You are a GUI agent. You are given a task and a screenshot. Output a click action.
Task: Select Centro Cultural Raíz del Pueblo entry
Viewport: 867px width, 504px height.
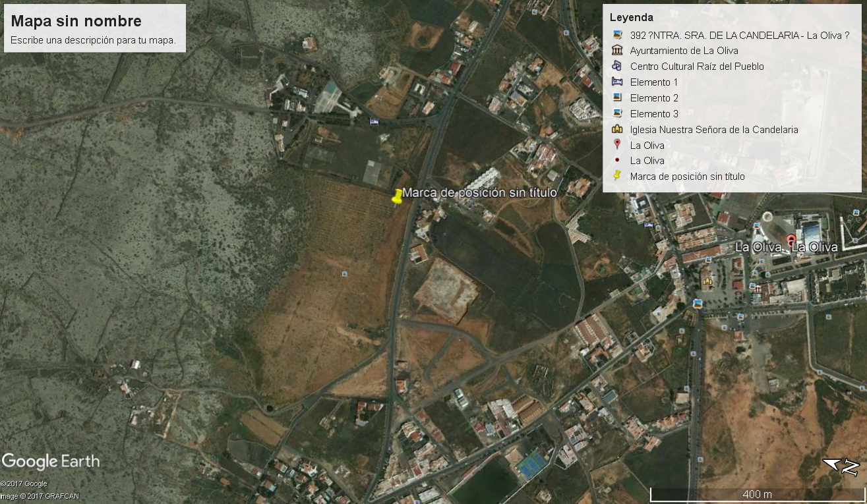click(x=697, y=67)
